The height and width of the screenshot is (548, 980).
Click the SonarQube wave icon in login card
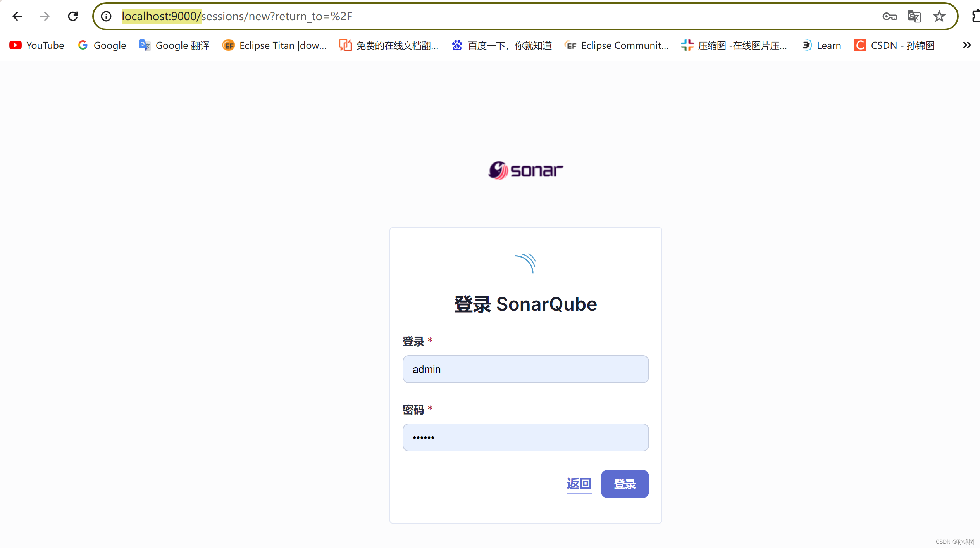pyautogui.click(x=525, y=263)
